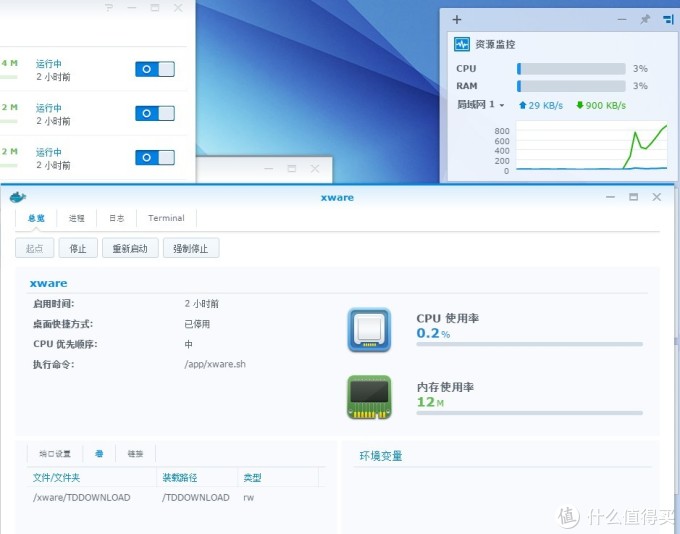680x534 pixels.
Task: Open the 局域网 1 network dropdown
Action: pyautogui.click(x=481, y=105)
